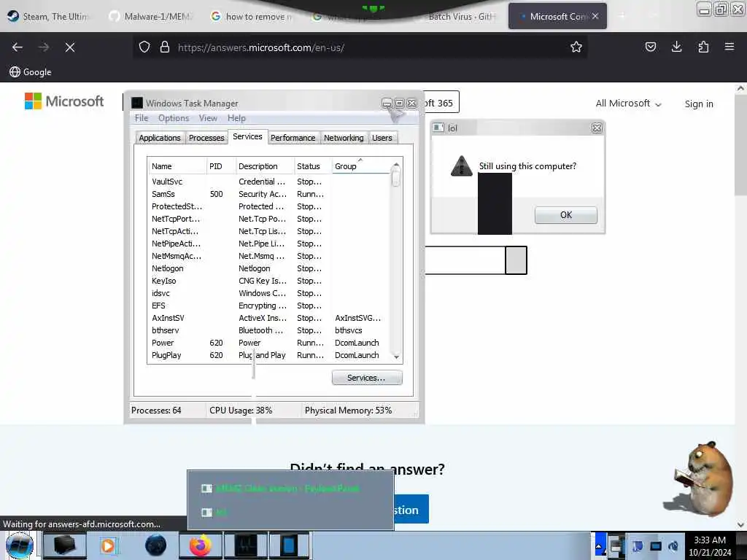
Task: Switch to Performance tab in Task Manager
Action: coord(293,138)
